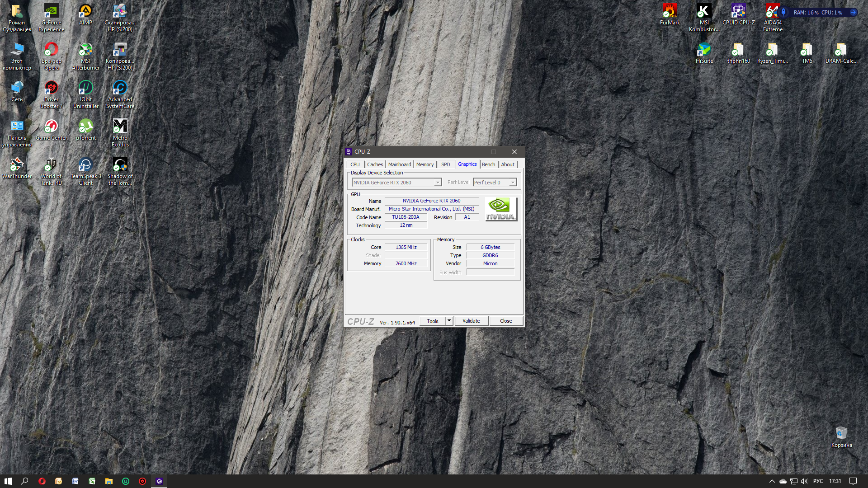
Task: Click the RAM/CPU usage widget arrow
Action: coord(853,12)
